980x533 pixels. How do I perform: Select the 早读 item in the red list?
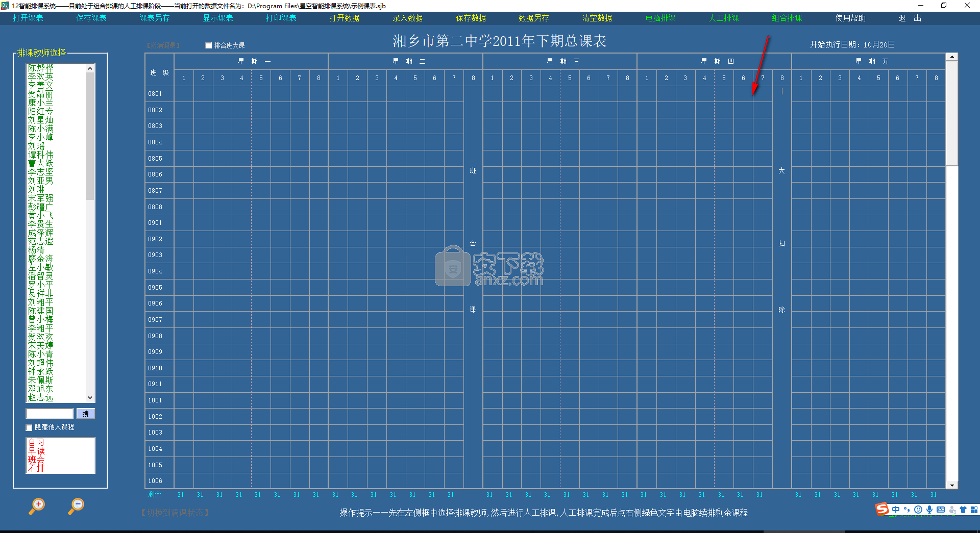tap(36, 451)
